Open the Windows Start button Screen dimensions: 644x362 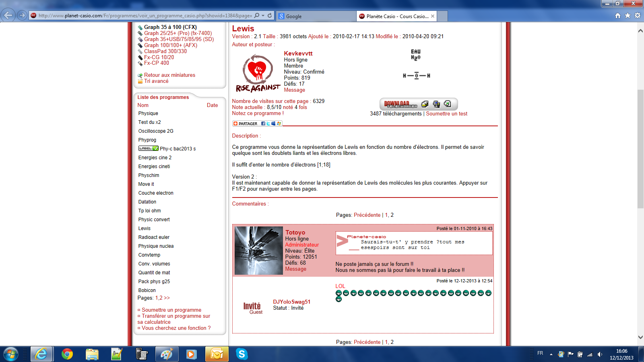11,354
